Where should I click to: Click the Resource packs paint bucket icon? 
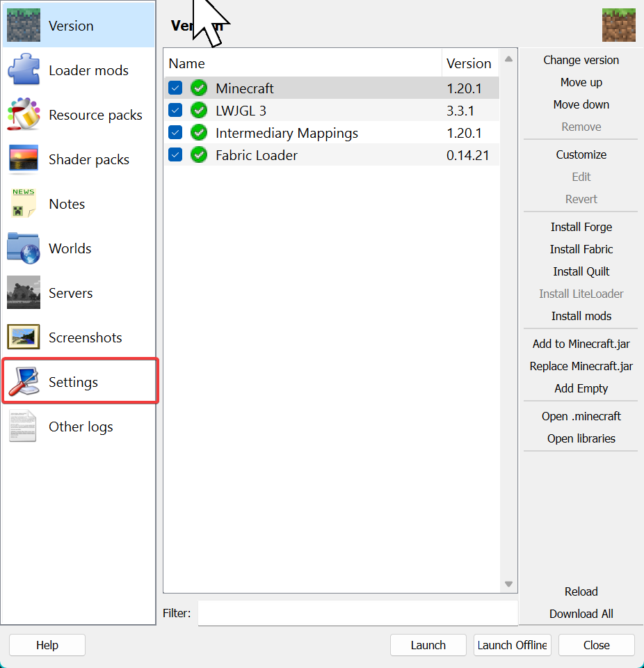(x=24, y=114)
